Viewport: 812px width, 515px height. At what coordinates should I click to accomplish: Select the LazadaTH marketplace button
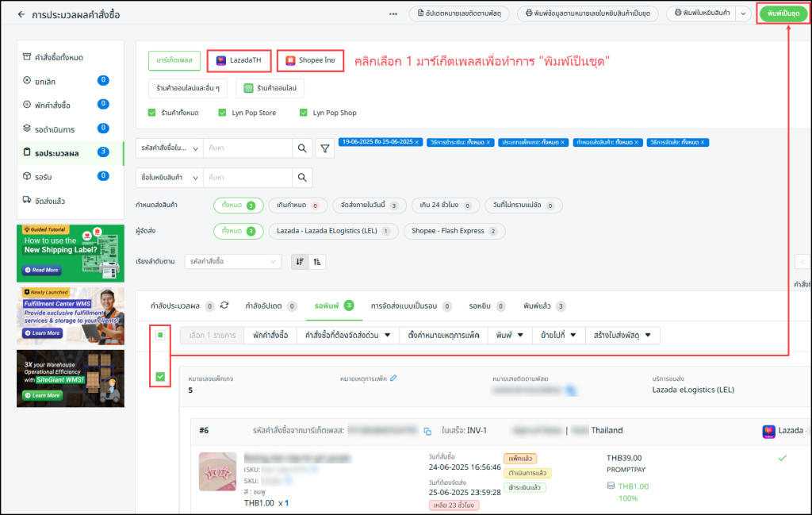(x=239, y=60)
